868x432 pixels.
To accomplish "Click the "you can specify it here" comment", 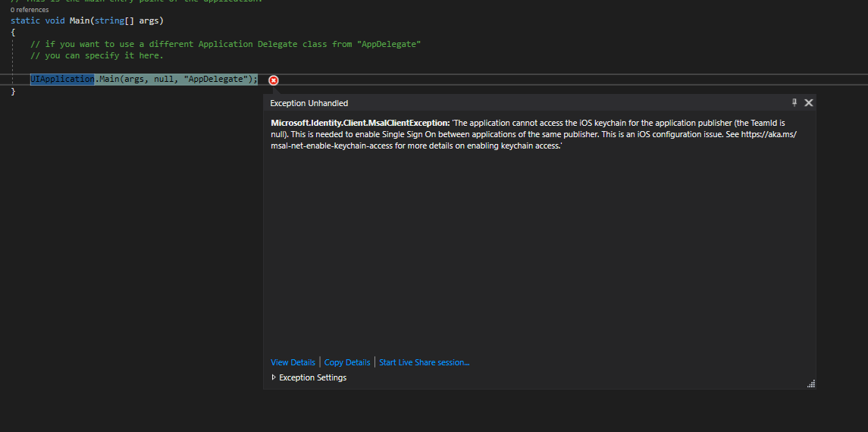I will (x=97, y=56).
